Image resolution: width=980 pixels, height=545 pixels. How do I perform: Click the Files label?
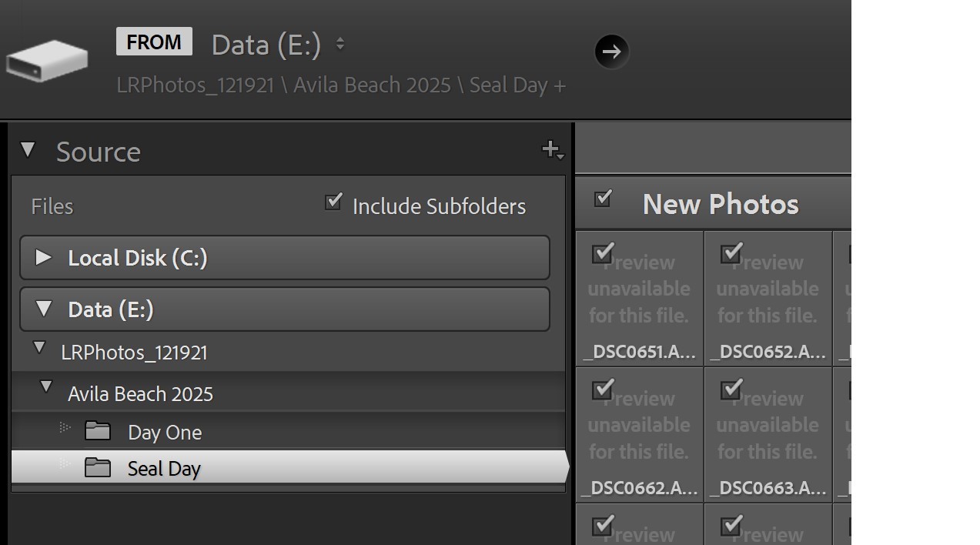pos(52,206)
